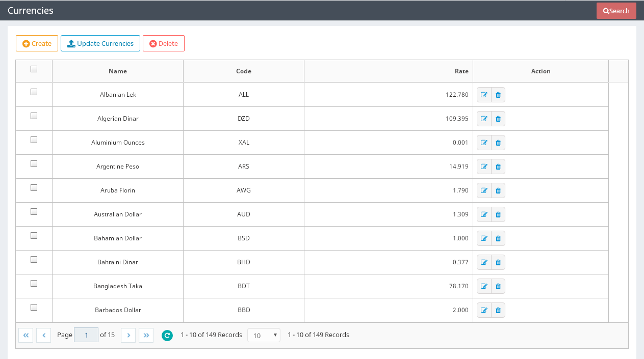Check the Algerian Dinar row checkbox

coord(34,116)
